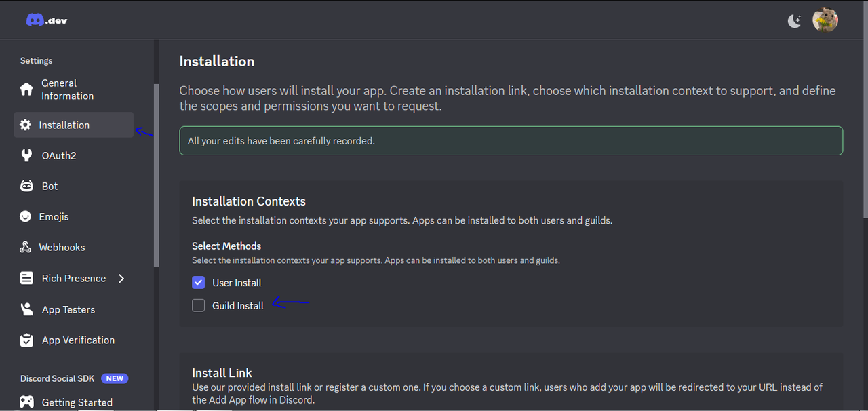
Task: Open the Rich Presence menu item
Action: point(73,278)
